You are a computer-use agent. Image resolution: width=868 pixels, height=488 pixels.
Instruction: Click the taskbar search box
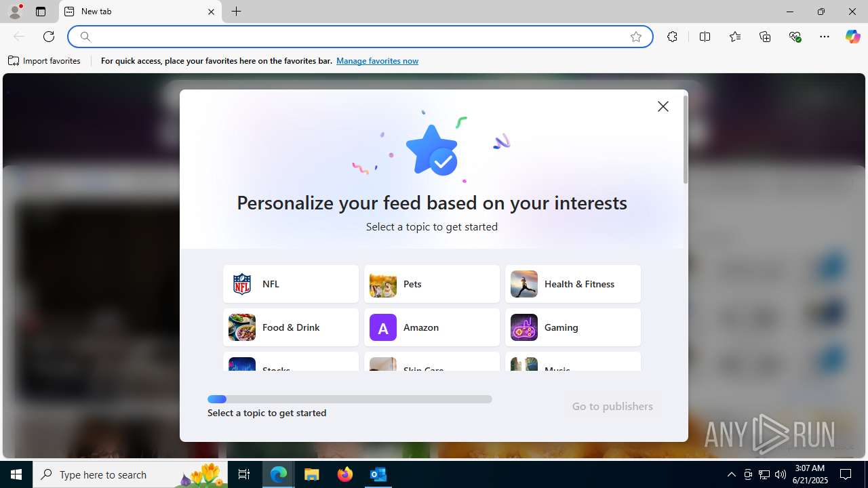130,474
